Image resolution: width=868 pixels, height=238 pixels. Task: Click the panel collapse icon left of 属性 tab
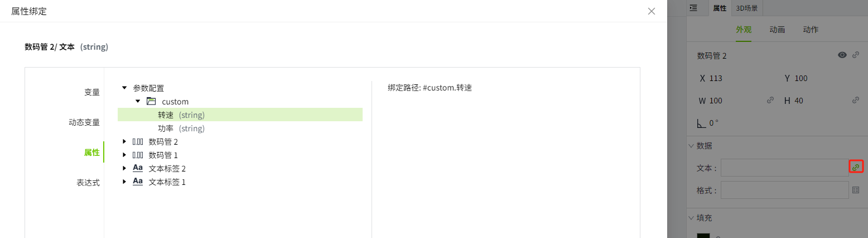[x=693, y=8]
